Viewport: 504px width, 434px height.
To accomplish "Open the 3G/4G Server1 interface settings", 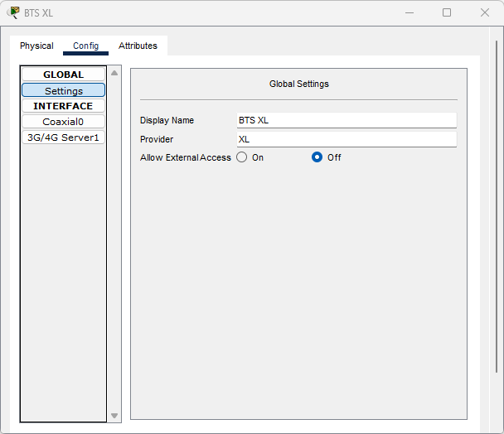I will coord(63,137).
